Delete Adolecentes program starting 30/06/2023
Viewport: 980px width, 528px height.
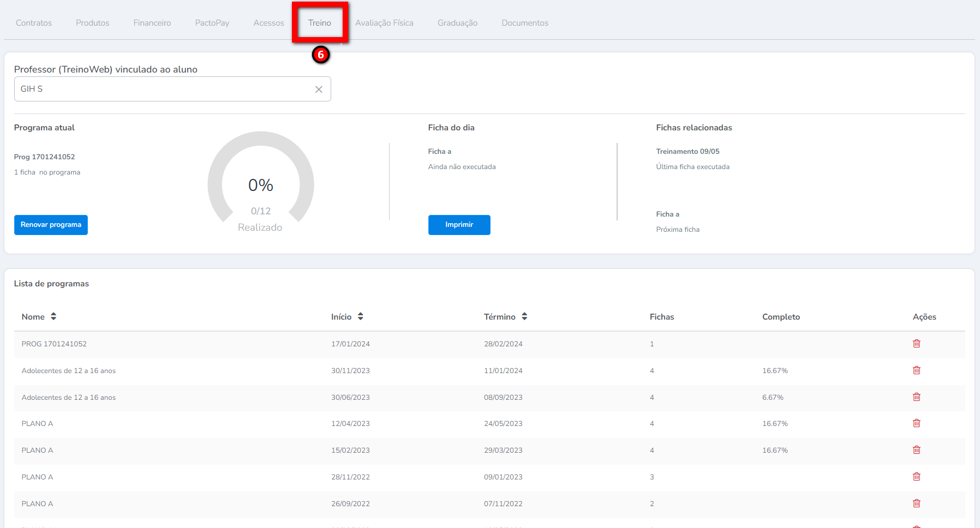916,397
